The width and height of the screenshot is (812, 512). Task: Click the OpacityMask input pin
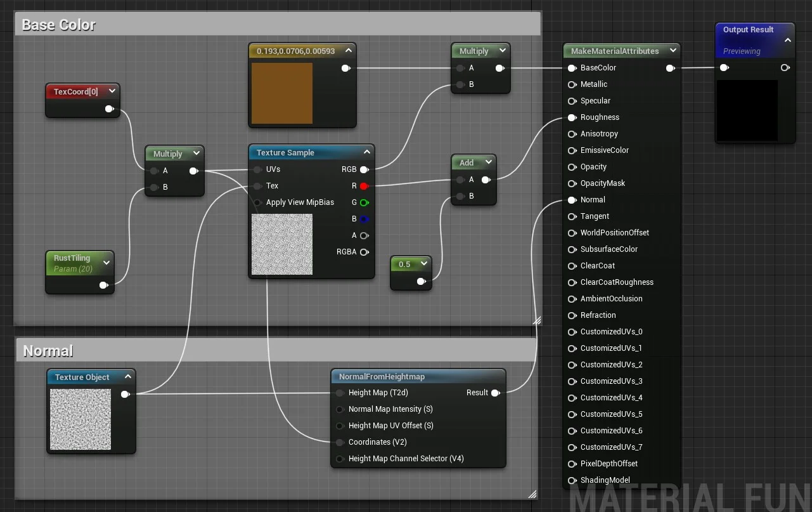tap(572, 183)
